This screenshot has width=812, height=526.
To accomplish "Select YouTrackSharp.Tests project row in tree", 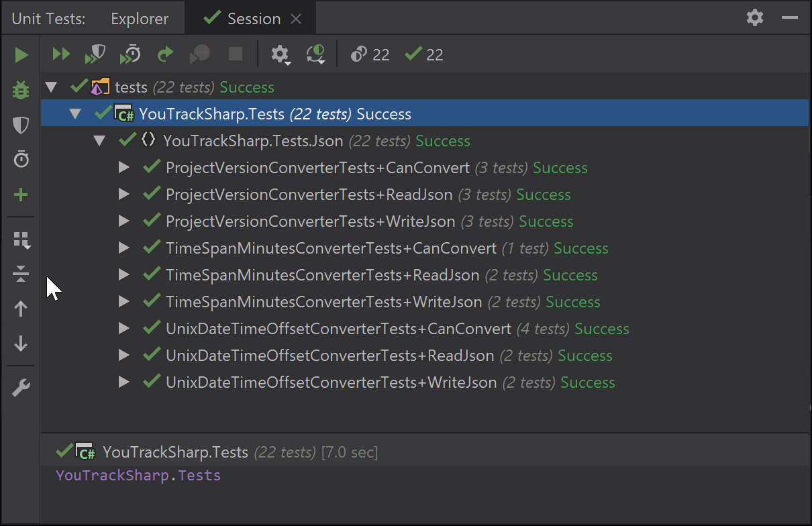I will pos(424,114).
